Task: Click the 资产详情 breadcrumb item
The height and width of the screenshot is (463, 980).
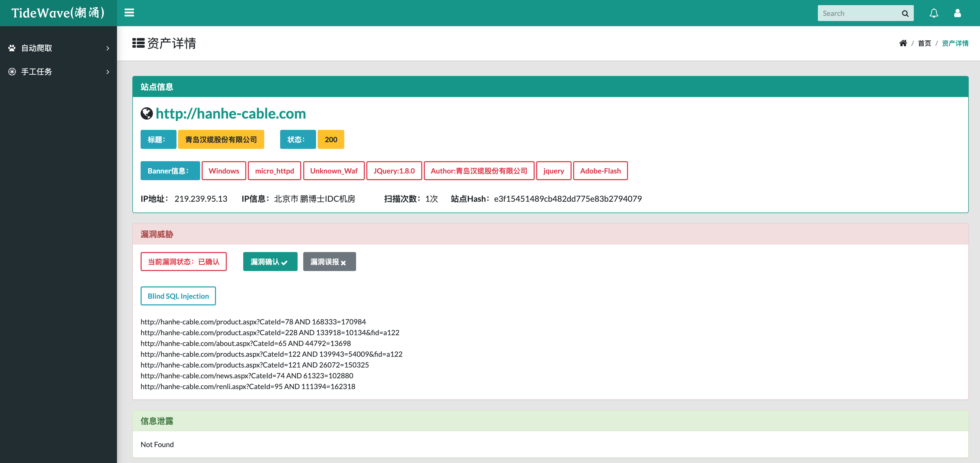Action: click(x=955, y=43)
